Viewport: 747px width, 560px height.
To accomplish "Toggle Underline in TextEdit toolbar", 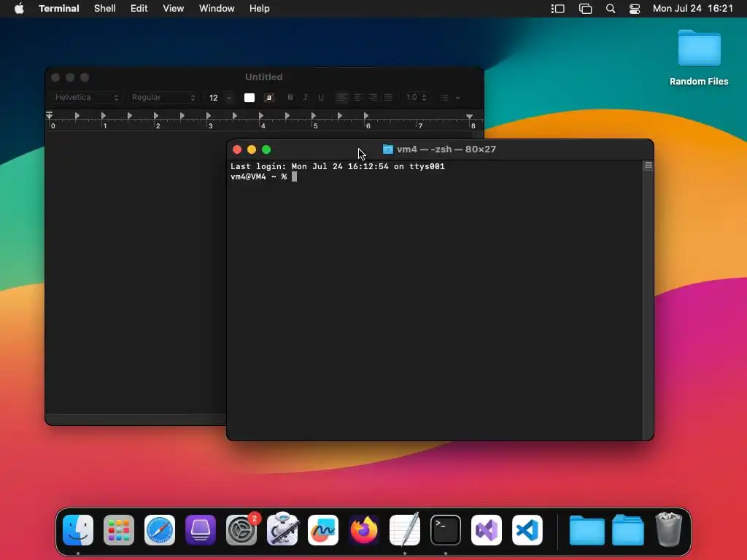I will tap(321, 97).
